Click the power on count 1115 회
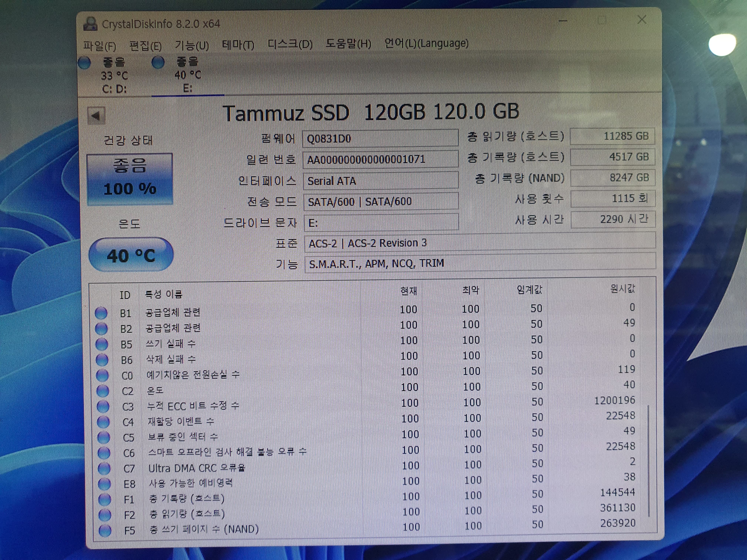The width and height of the screenshot is (747, 560). tap(613, 199)
